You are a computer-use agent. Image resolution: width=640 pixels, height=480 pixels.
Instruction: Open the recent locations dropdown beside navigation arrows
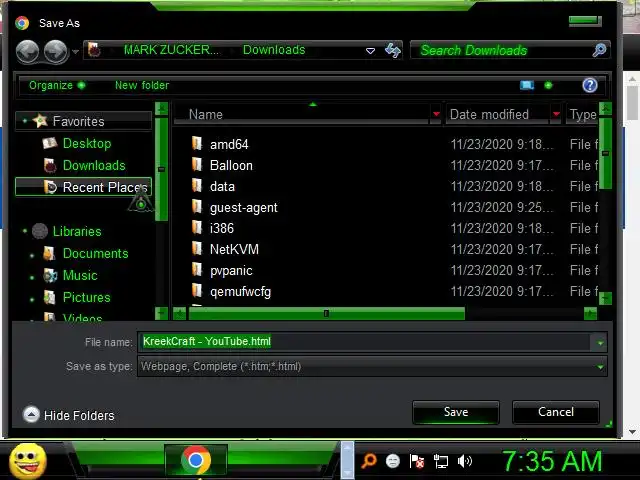click(x=76, y=52)
